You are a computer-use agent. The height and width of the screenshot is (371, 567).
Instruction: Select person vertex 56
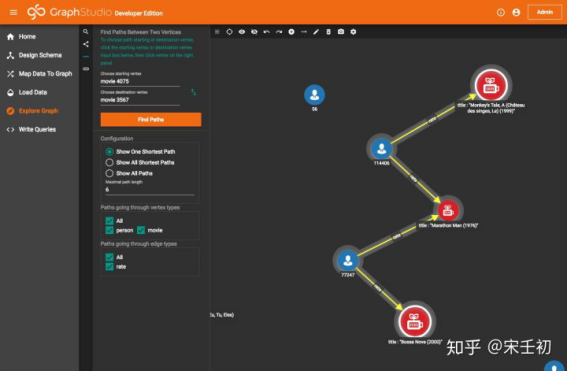click(314, 95)
